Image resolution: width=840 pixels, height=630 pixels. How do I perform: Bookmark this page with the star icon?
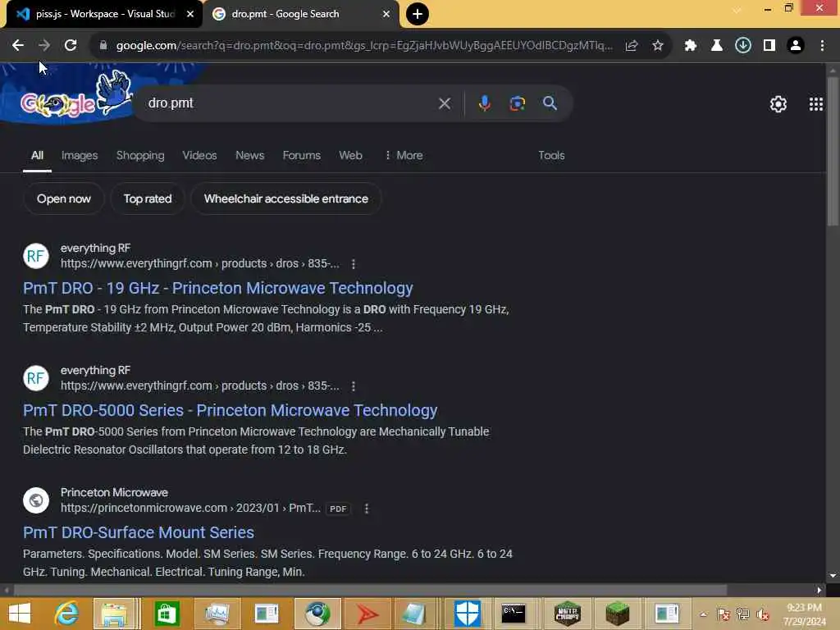pyautogui.click(x=657, y=46)
